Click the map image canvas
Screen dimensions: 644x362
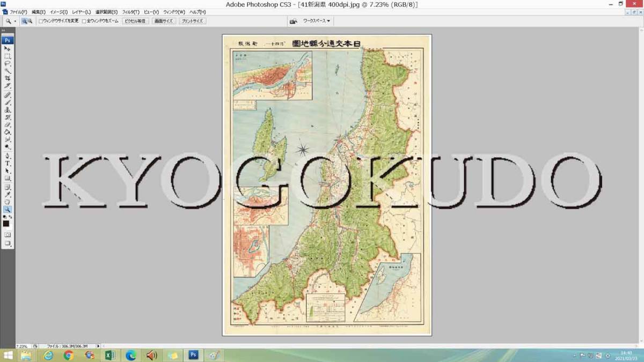(327, 185)
